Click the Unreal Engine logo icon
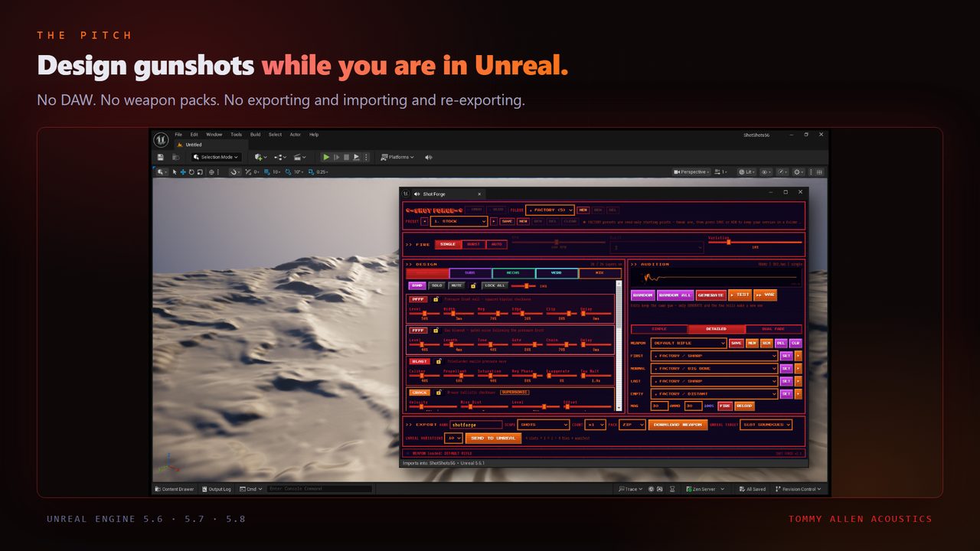The height and width of the screenshot is (551, 980). 161,139
